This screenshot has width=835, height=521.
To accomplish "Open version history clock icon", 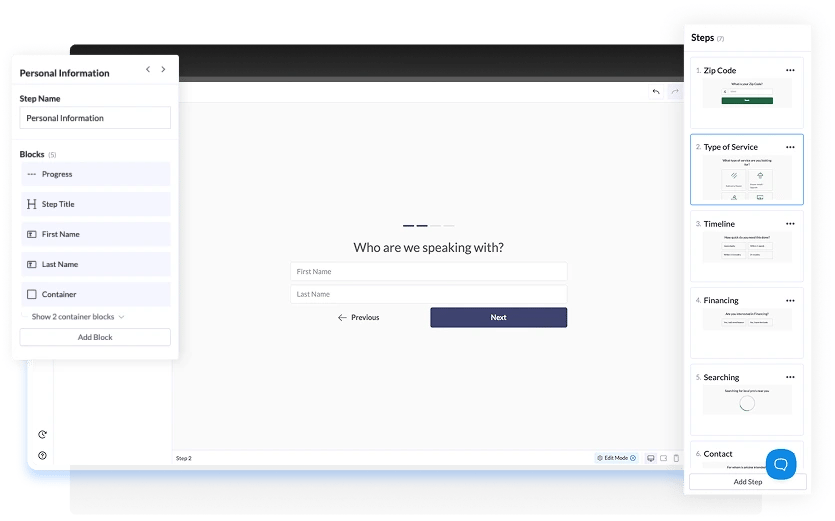I will (43, 434).
